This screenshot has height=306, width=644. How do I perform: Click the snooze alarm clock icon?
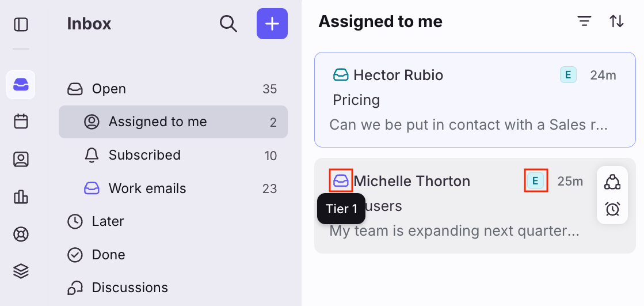coord(612,209)
